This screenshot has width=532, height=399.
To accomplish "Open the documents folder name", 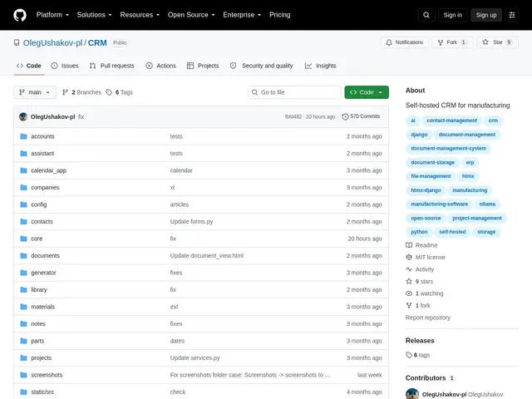I will pos(45,255).
